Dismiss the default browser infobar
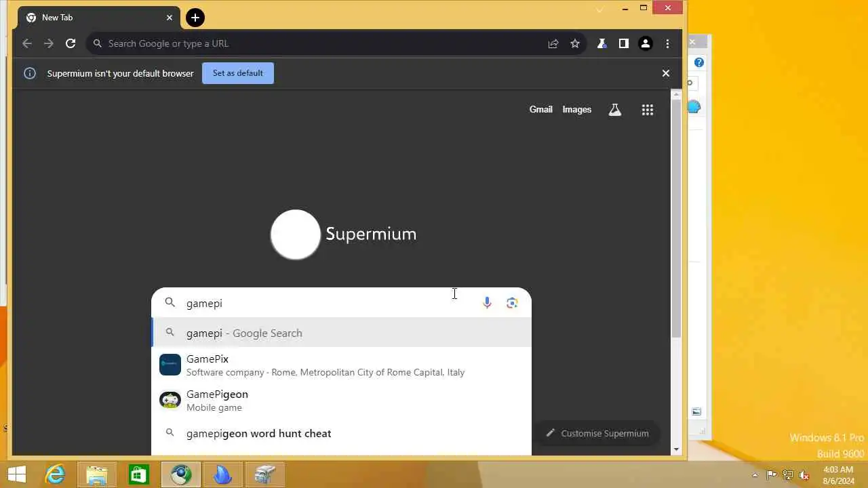The image size is (868, 488). (x=666, y=73)
